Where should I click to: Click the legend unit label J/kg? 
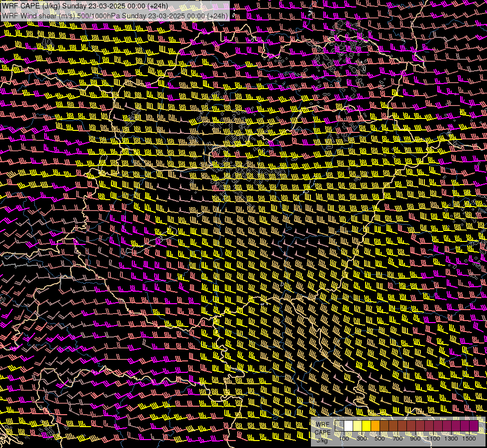coord(322,441)
